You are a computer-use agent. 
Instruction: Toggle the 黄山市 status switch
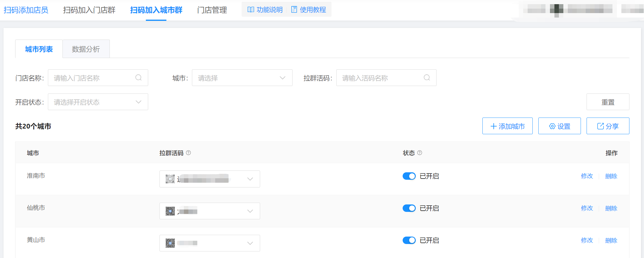(409, 240)
